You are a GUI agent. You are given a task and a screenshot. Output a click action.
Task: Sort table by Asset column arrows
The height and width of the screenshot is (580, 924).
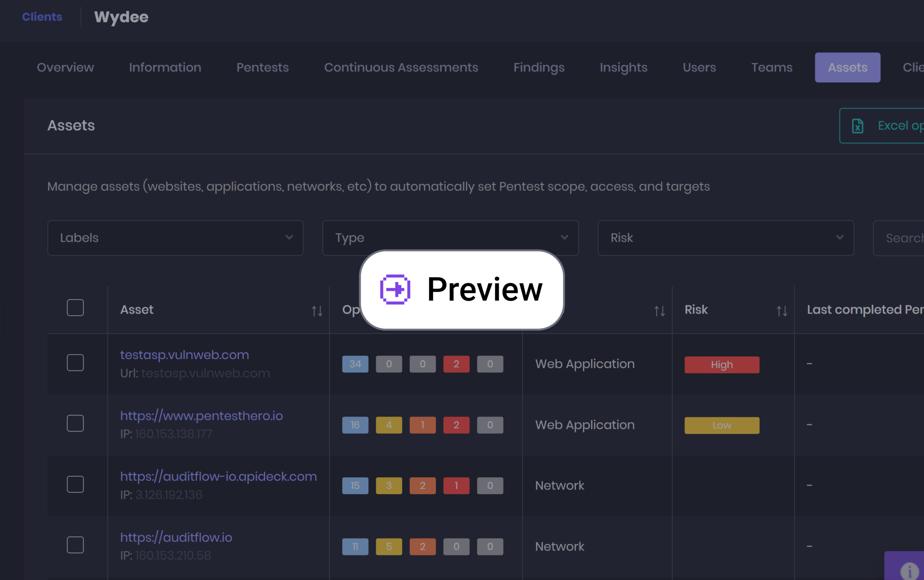click(317, 311)
